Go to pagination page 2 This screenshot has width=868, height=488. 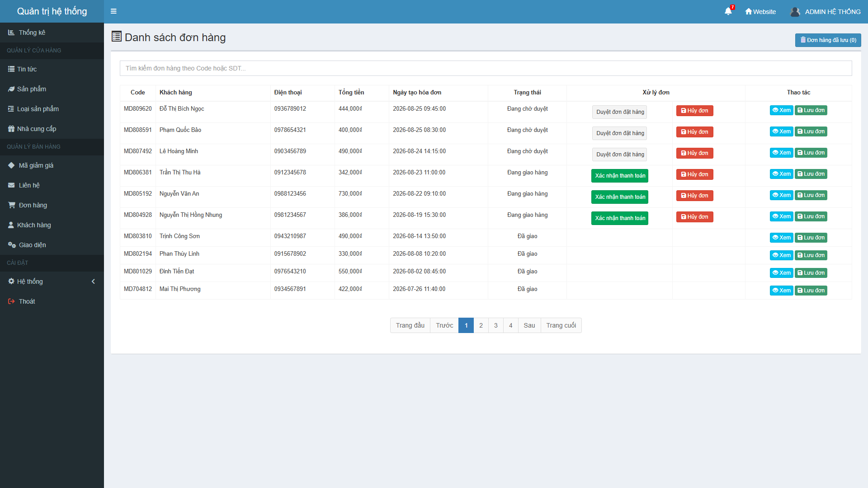[x=481, y=325]
